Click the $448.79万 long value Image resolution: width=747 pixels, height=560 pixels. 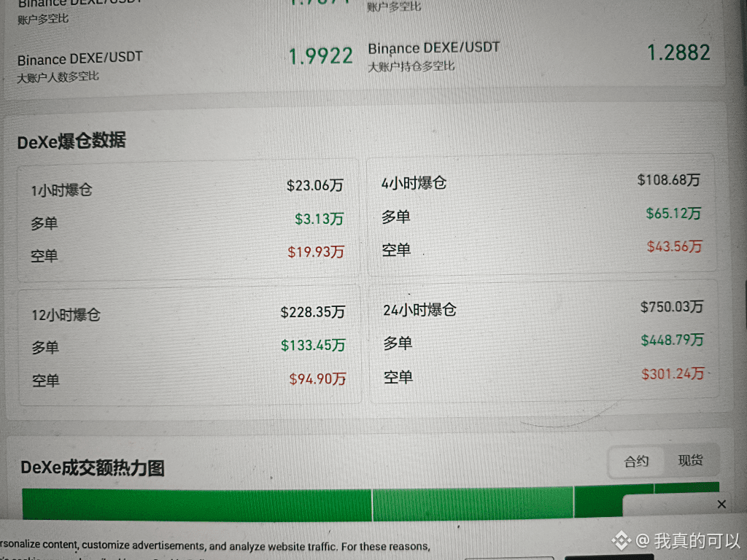[672, 340]
